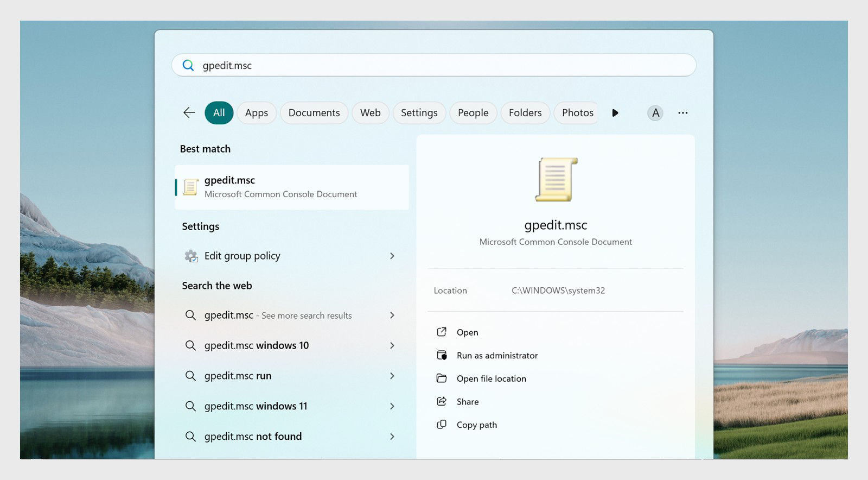The image size is (868, 480).
Task: Click the back arrow icon
Action: pos(189,112)
